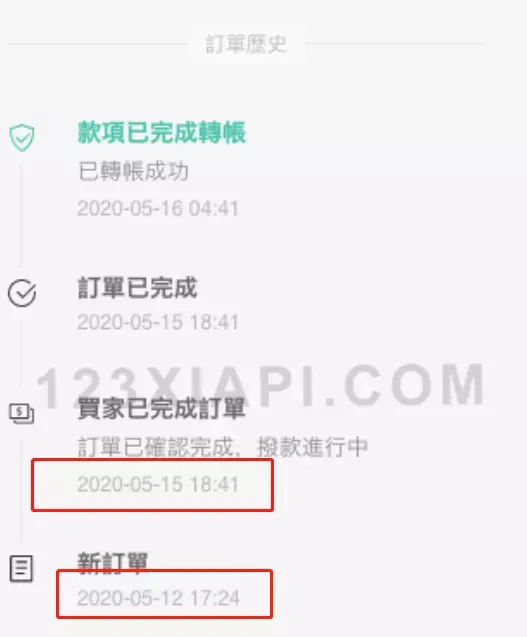
Task: Click the 2020-05-12 17:24 new order timestamp
Action: [158, 598]
